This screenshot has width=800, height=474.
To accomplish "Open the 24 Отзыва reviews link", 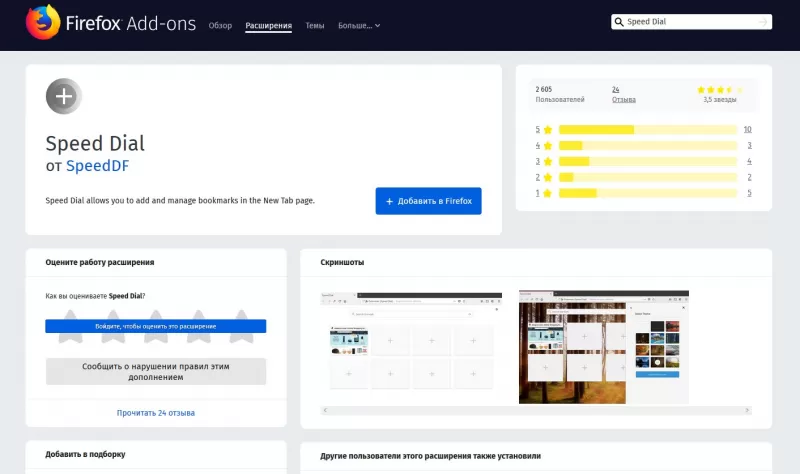I will coord(623,94).
